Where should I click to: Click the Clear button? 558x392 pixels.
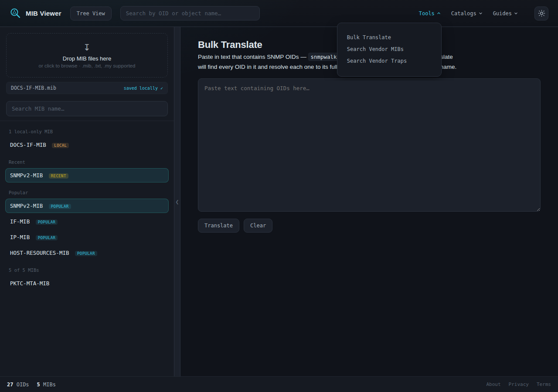click(258, 226)
